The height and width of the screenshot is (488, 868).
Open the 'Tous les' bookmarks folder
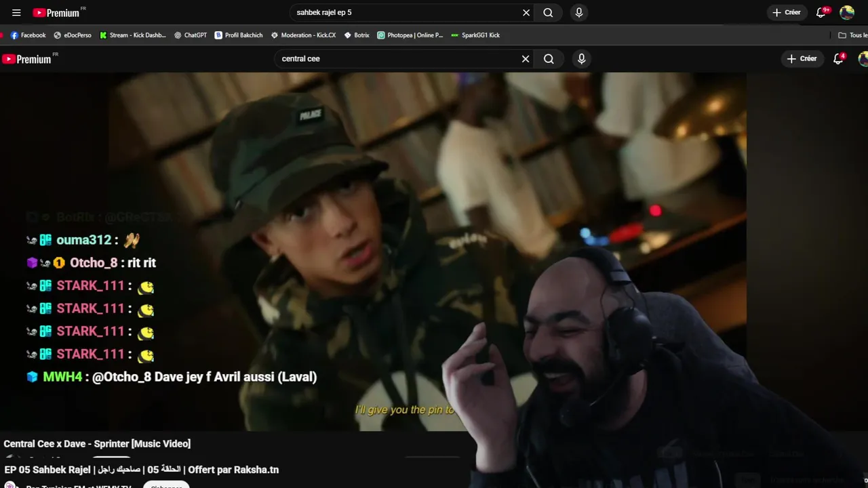click(853, 35)
